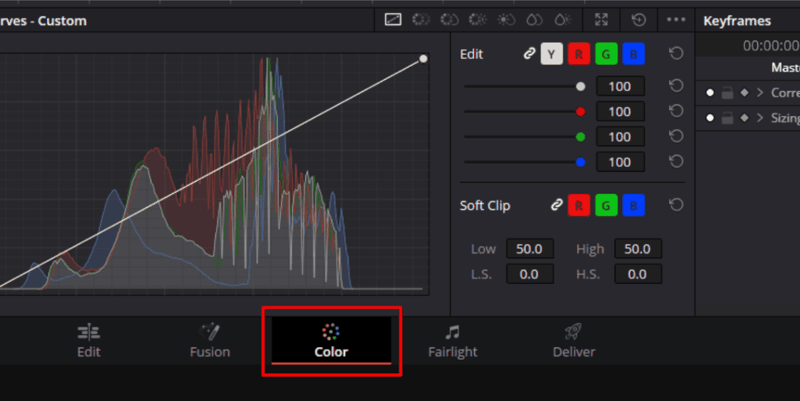The image size is (800, 401).
Task: Select curve's top-right control point
Action: pyautogui.click(x=423, y=59)
